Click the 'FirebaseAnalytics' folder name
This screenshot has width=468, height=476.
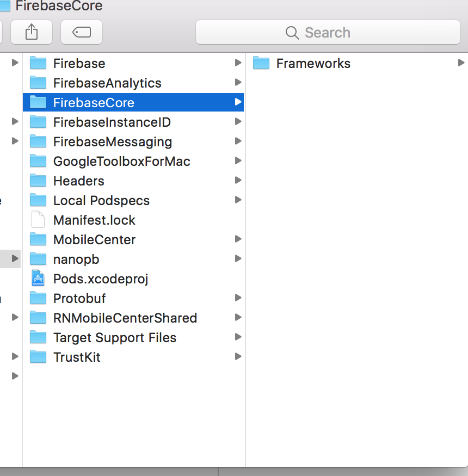pyautogui.click(x=107, y=83)
